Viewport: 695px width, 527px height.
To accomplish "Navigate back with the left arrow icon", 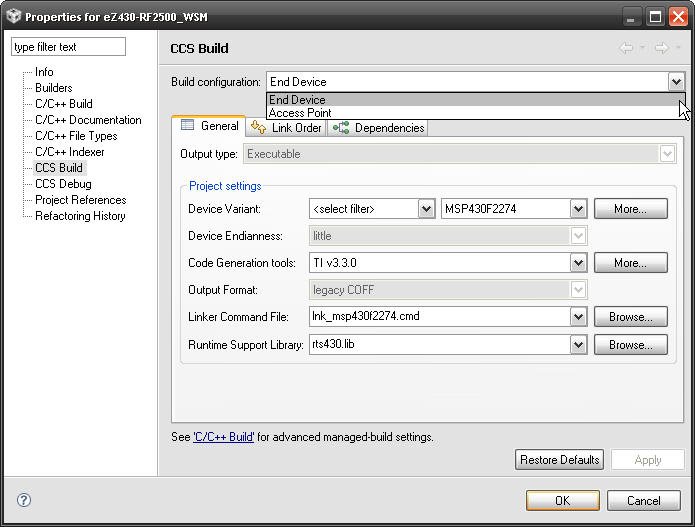I will [626, 47].
